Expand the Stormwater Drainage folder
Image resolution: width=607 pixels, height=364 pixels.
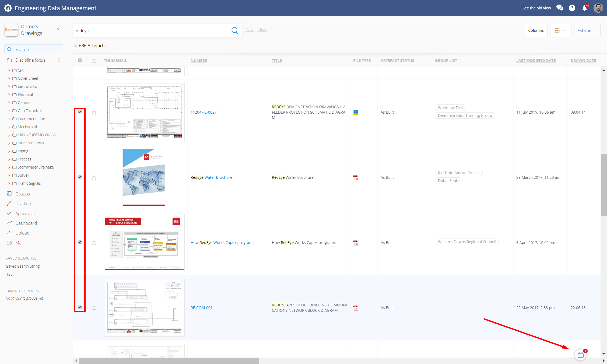point(9,167)
